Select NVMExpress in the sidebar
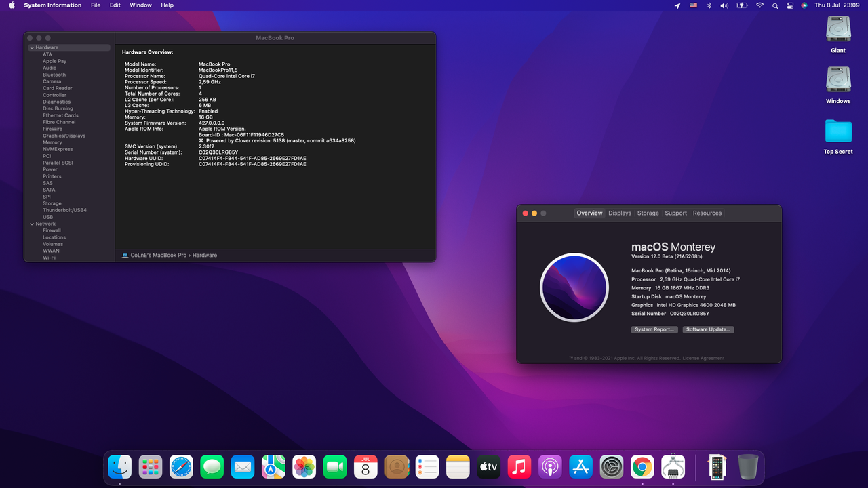Screen dimensions: 868x488 (58, 149)
